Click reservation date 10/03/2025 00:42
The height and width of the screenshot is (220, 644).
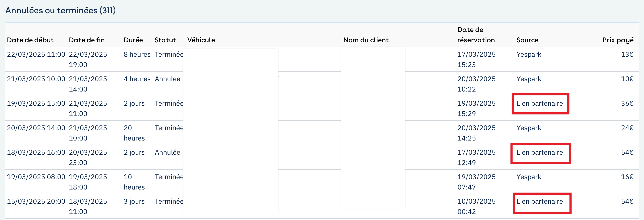pos(477,206)
